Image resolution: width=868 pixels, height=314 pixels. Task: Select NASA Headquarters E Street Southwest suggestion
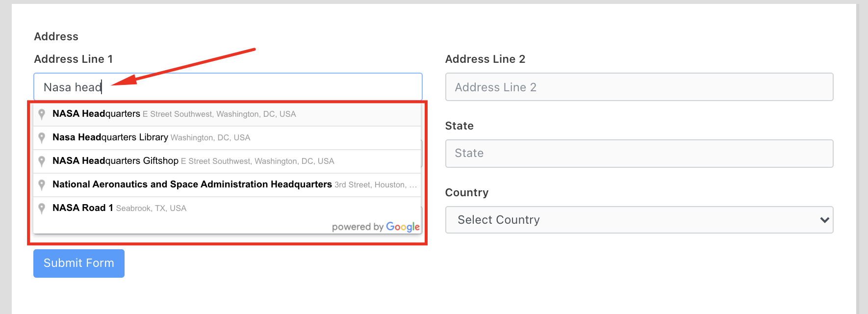(174, 114)
